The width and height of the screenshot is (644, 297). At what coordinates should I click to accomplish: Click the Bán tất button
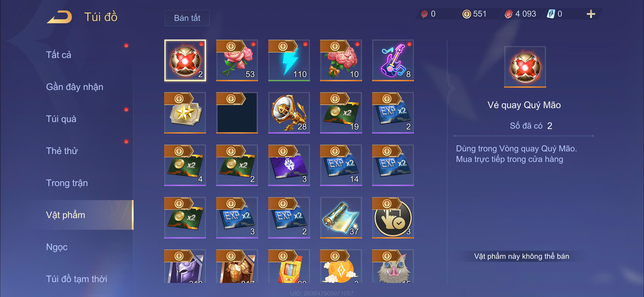point(187,18)
